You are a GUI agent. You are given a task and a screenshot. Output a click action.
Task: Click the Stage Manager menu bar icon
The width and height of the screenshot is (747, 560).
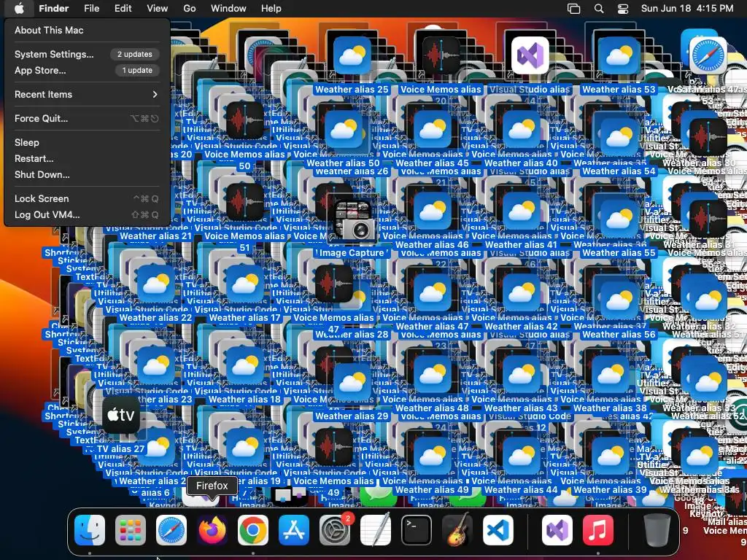573,9
